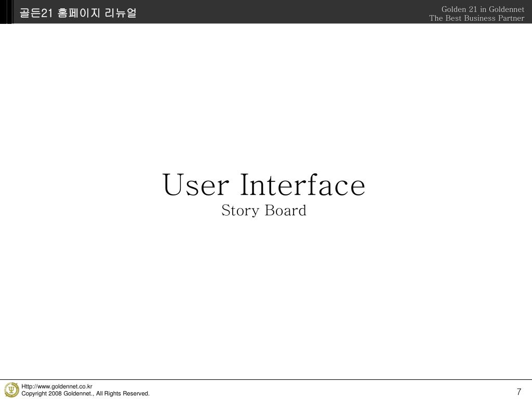Select the 'User Interface' heading text
This screenshot has height=399, width=532.
263,185
